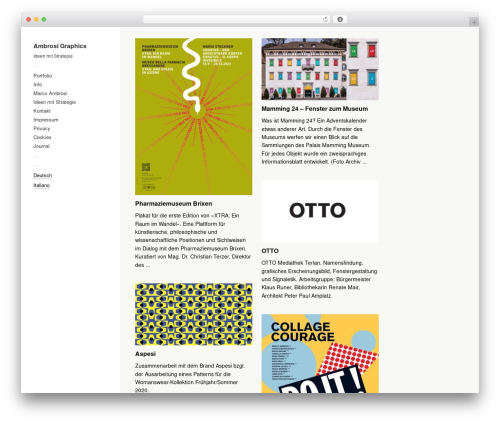Open the Cookies page

[42, 137]
